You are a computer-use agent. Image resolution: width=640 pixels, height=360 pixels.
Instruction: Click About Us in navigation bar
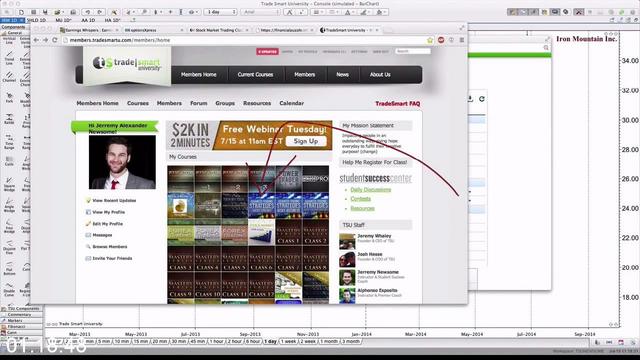tap(380, 75)
